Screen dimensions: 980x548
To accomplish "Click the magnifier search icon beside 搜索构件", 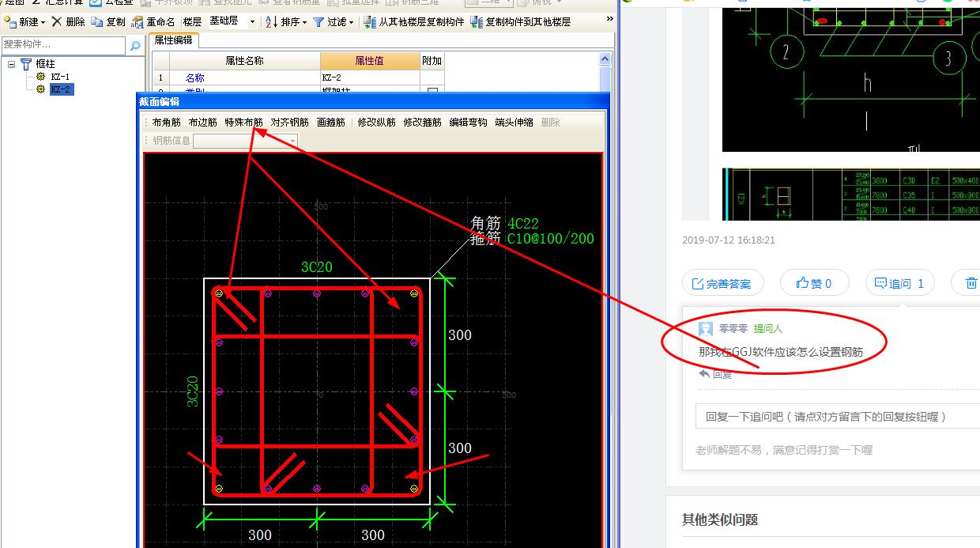I will click(x=135, y=46).
